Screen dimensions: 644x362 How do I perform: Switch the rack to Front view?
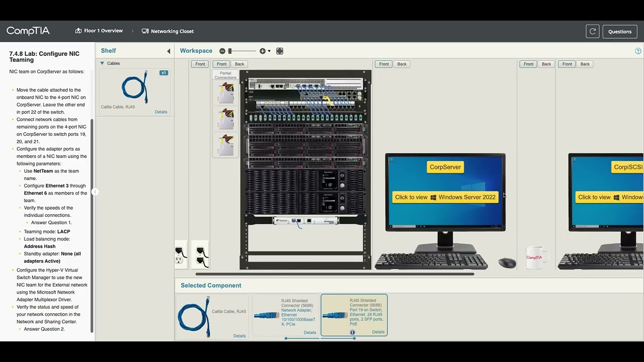pyautogui.click(x=221, y=64)
